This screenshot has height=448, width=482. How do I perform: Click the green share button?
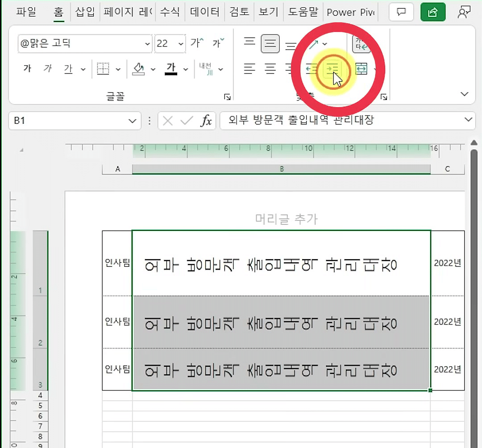point(433,12)
